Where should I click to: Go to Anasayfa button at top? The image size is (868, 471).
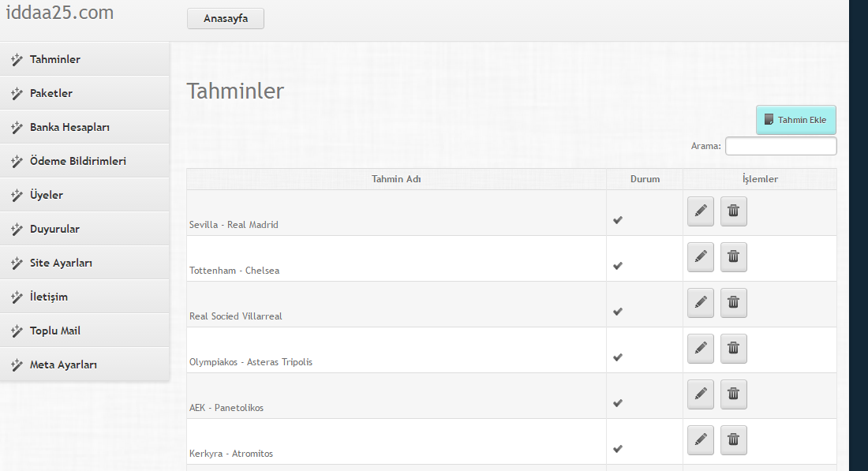tap(226, 18)
